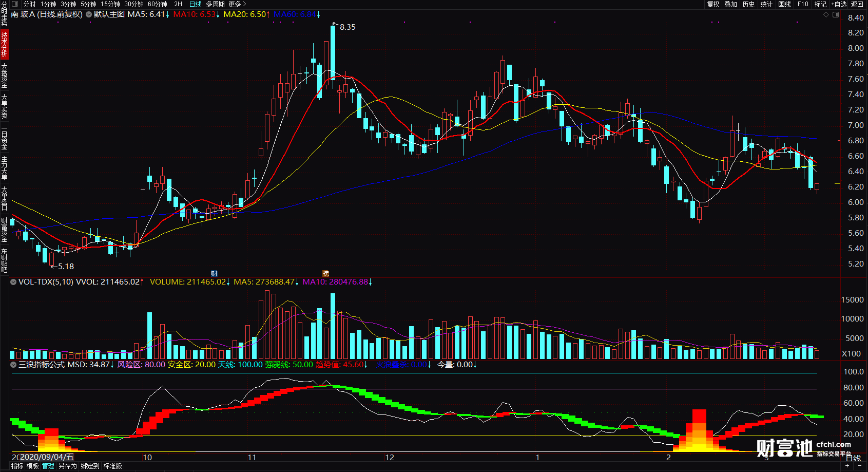Viewport: 868px width, 472px height.
Task: Click the month 11 marker on time axis
Action: 252,458
